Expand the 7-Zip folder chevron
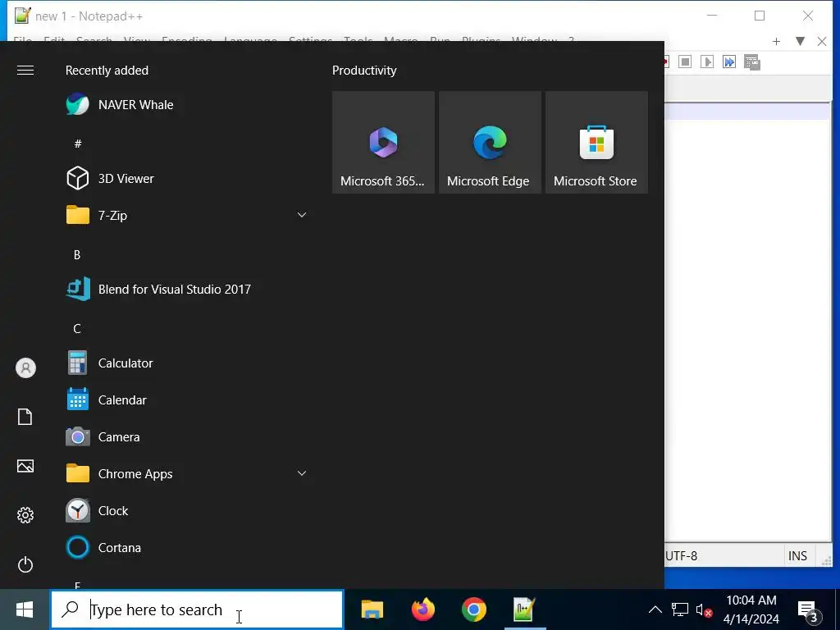The width and height of the screenshot is (840, 630). tap(302, 215)
